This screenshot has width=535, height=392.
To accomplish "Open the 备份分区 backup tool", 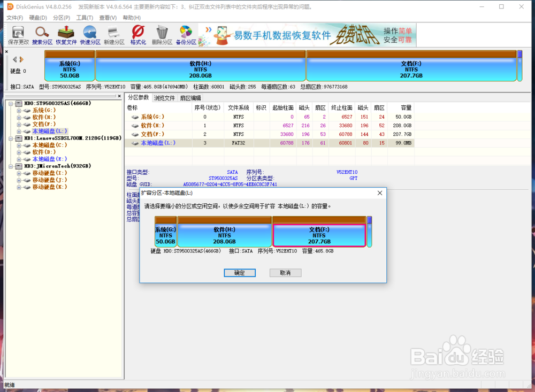I will (x=186, y=35).
